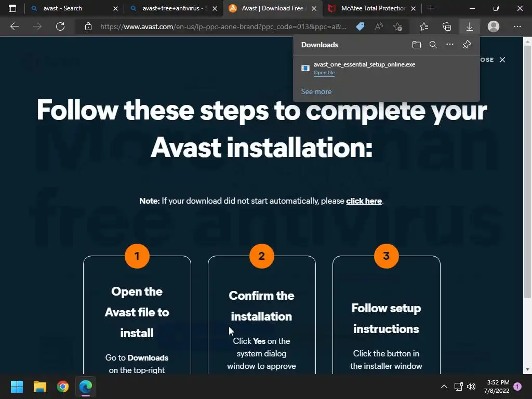Go back to the previous page
The width and height of the screenshot is (532, 399).
[x=14, y=26]
